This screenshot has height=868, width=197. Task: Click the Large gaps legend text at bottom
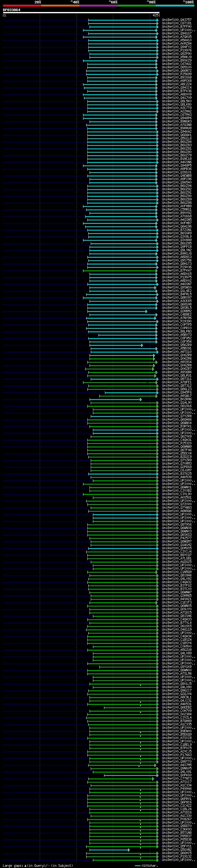click(38, 866)
